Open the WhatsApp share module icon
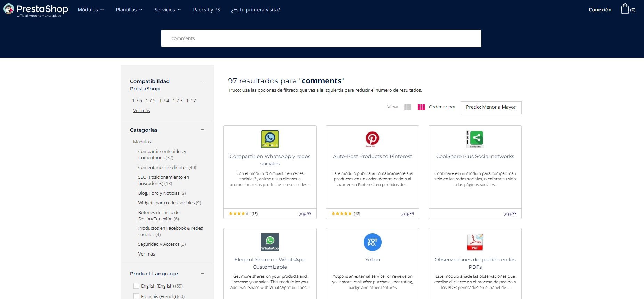The width and height of the screenshot is (644, 299). click(x=270, y=139)
